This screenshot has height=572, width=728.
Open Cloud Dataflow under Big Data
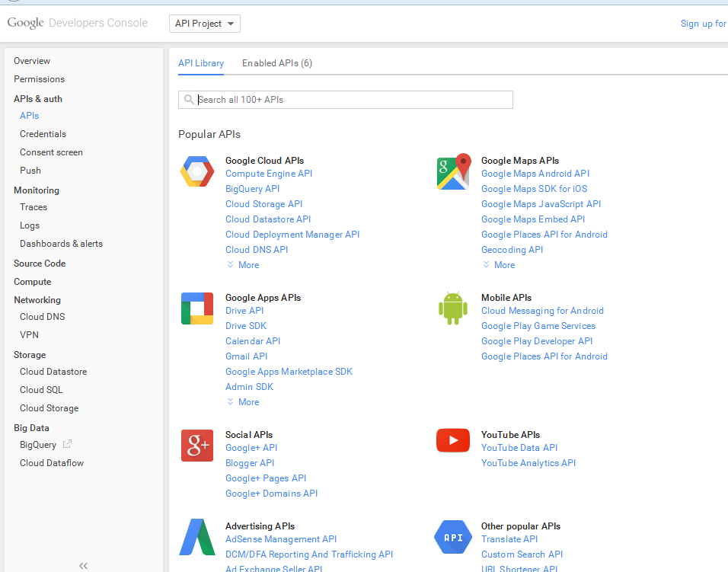pos(52,463)
